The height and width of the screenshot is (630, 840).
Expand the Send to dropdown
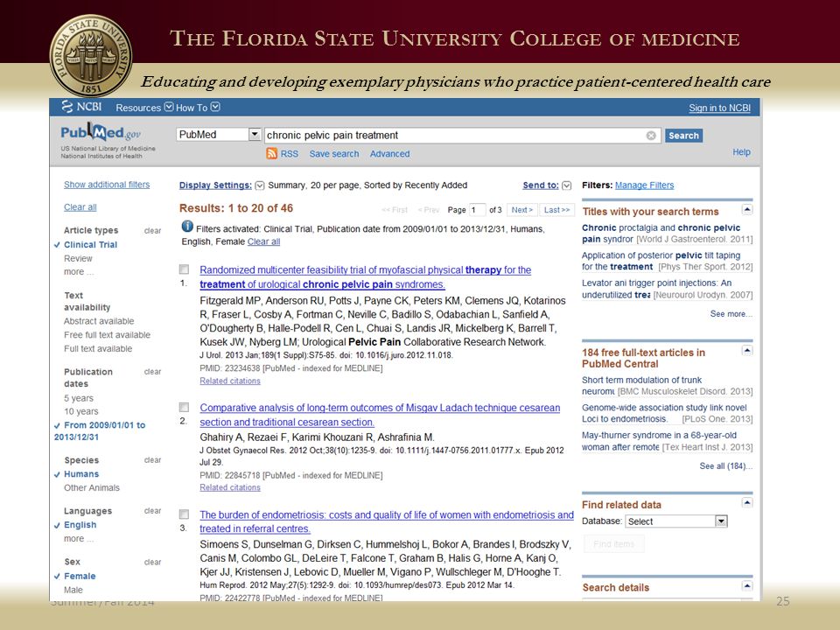566,185
